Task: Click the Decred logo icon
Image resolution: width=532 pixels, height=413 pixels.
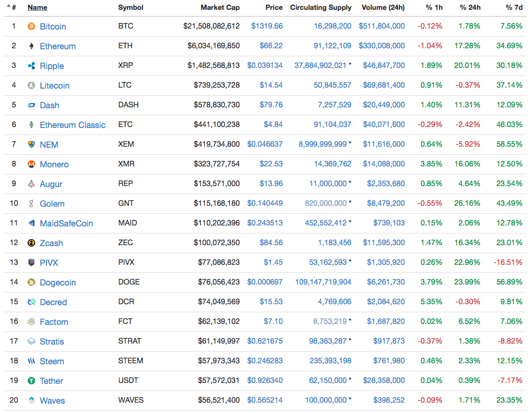Action: coord(31,302)
